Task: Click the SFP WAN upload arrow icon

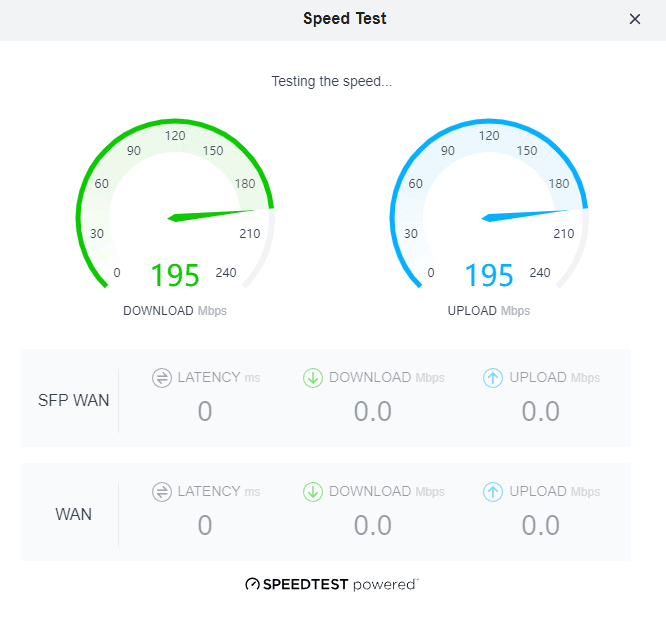Action: [x=493, y=378]
